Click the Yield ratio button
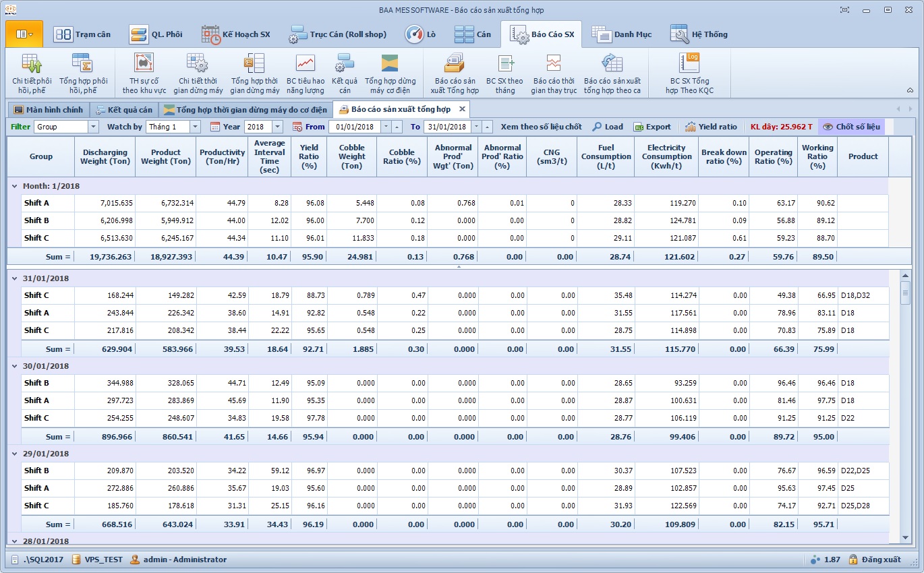The height and width of the screenshot is (573, 924). (x=711, y=127)
